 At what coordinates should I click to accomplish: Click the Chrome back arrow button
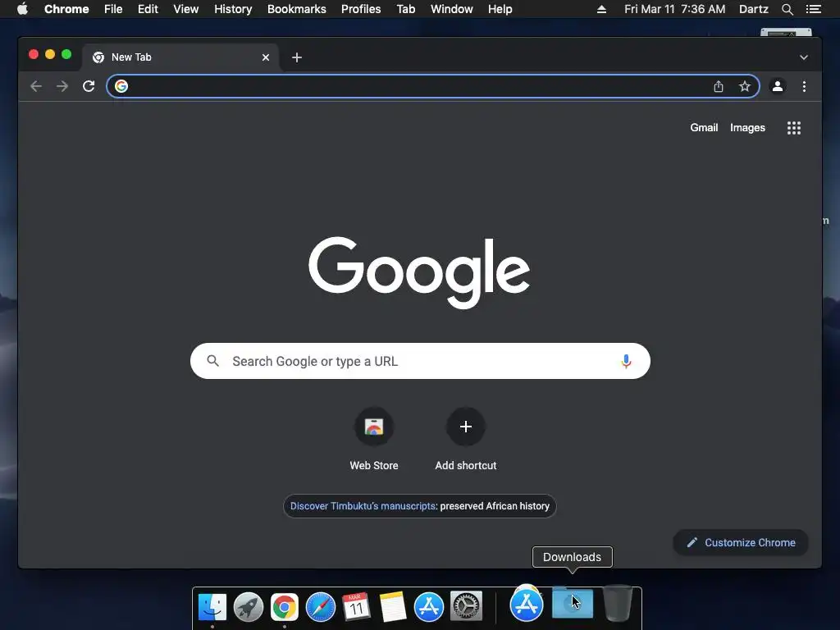point(36,86)
